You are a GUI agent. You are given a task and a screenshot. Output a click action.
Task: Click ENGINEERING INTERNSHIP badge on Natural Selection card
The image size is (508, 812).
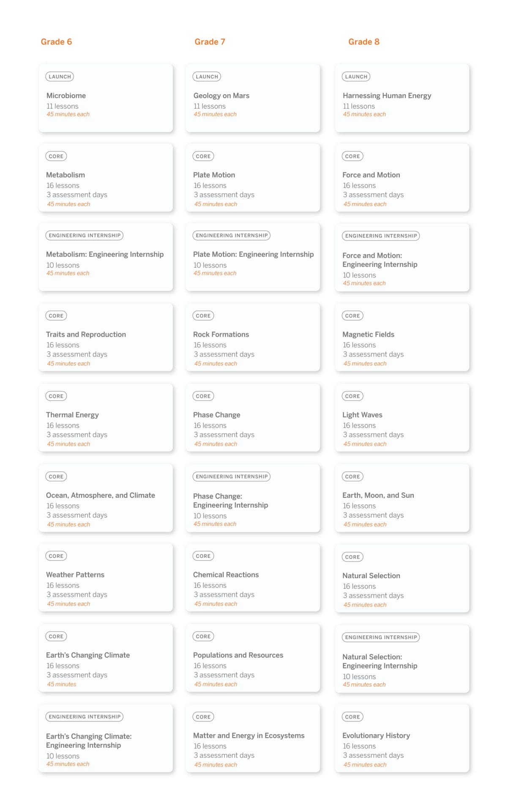click(381, 637)
